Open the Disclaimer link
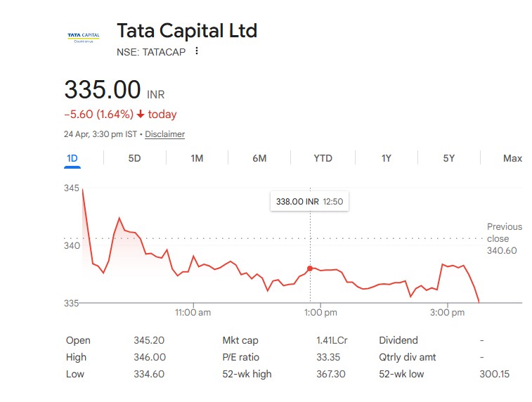 coord(164,134)
